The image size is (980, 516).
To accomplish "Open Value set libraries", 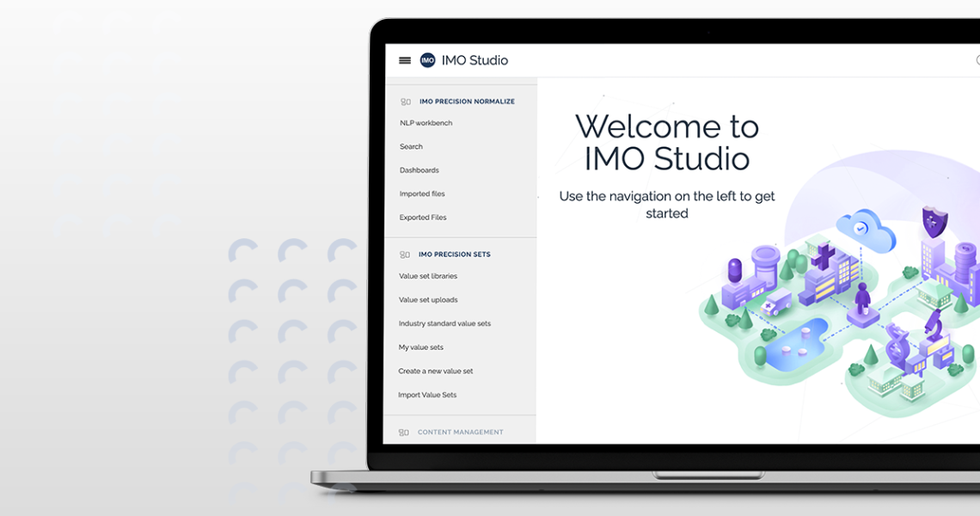I will 427,276.
